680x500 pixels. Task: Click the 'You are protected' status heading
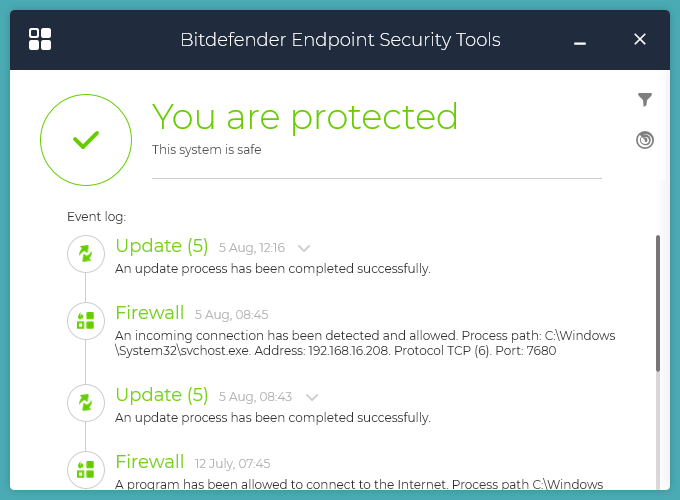click(x=305, y=117)
